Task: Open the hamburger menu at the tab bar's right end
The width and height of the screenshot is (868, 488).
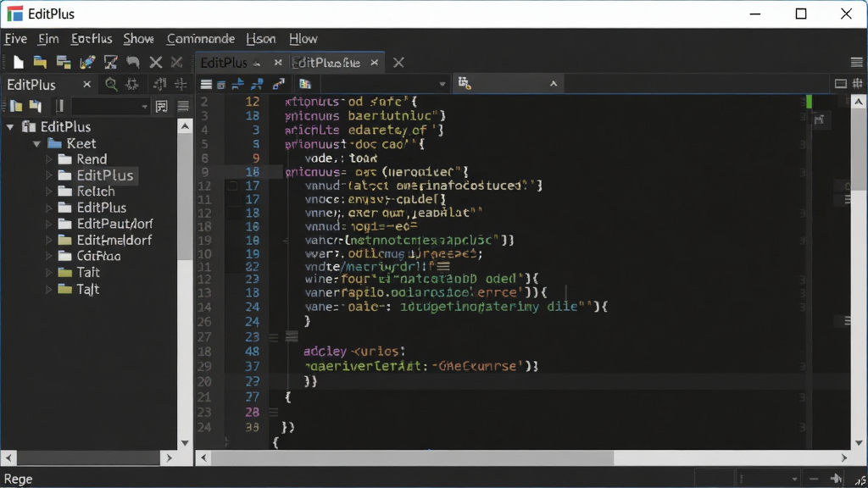Action: (x=857, y=62)
